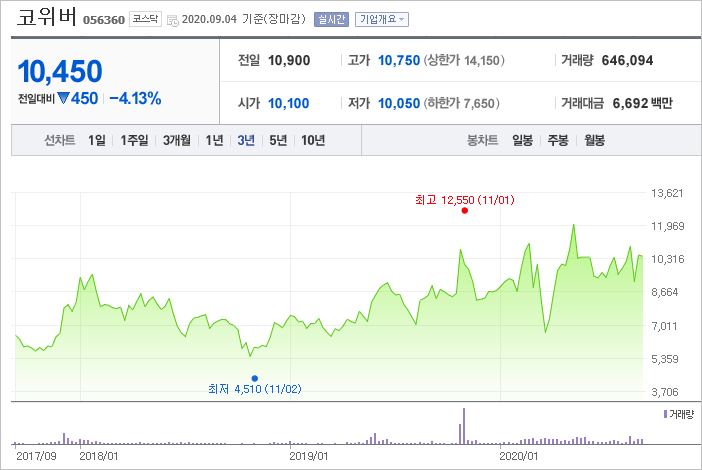Click the 실시간 real-time badge
This screenshot has width=702, height=470.
(x=331, y=19)
